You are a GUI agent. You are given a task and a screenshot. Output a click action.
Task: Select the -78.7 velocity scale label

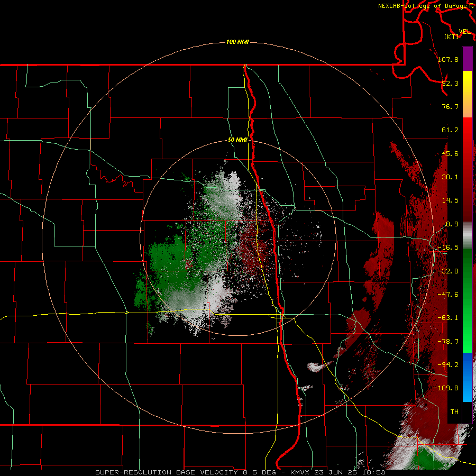tap(448, 342)
